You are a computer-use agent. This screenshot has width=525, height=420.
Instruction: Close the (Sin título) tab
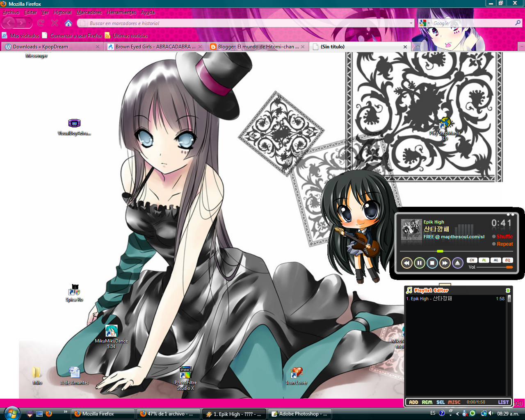[405, 47]
